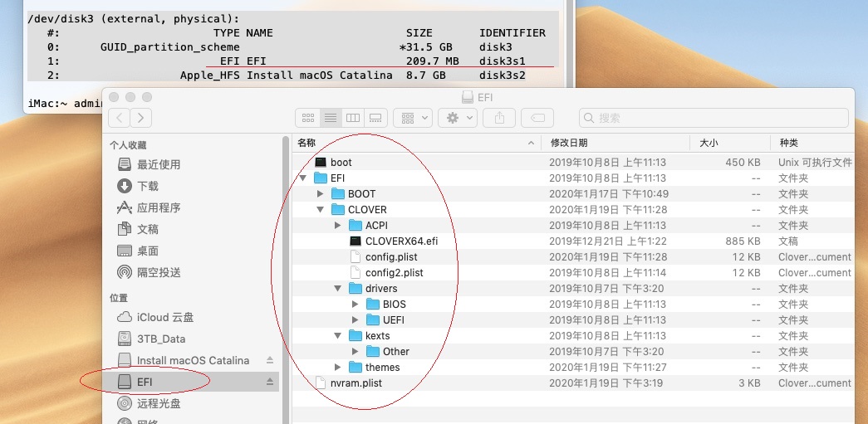Switch to column view
This screenshot has height=424, width=868.
coord(353,118)
